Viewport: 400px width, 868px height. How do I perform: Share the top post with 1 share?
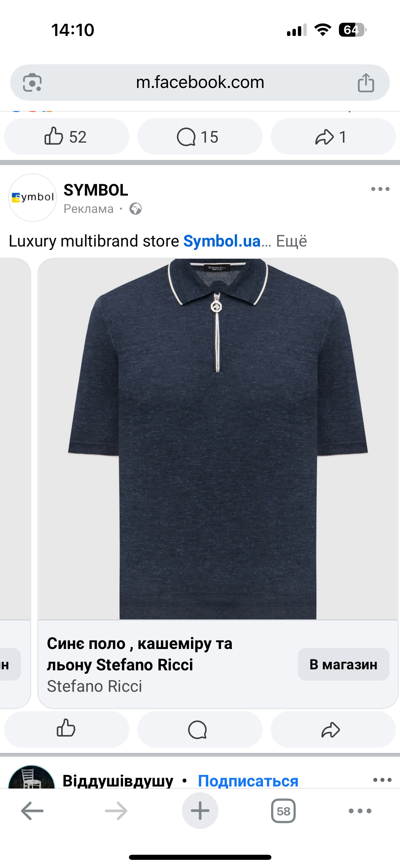pyautogui.click(x=333, y=137)
